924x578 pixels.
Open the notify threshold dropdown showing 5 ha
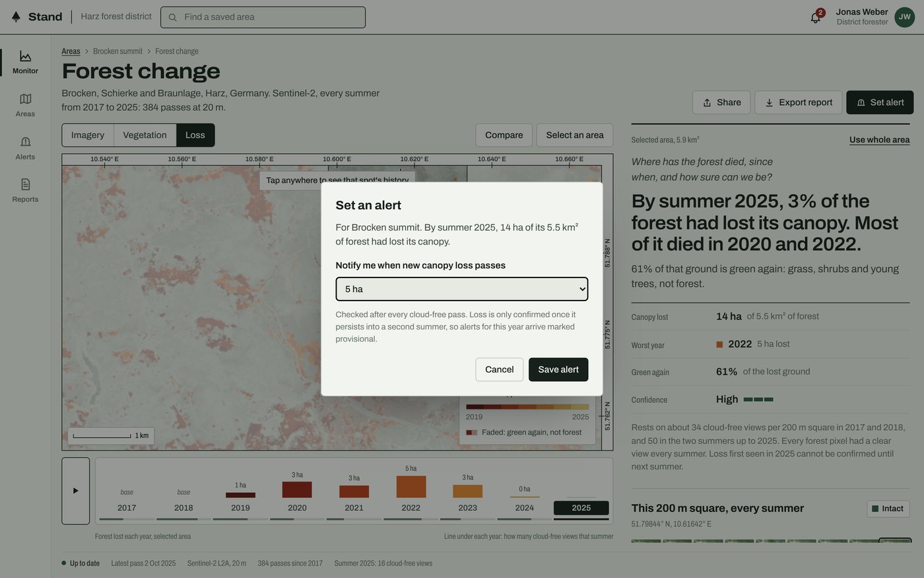pyautogui.click(x=462, y=289)
